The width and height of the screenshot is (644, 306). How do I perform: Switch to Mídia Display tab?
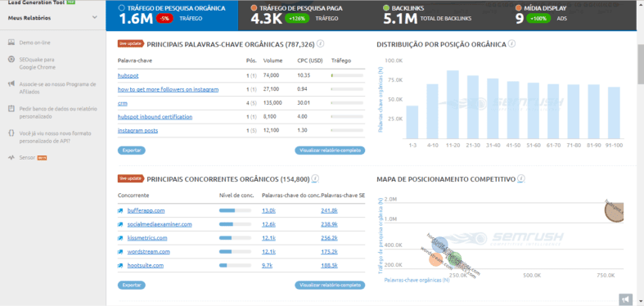[x=569, y=15]
